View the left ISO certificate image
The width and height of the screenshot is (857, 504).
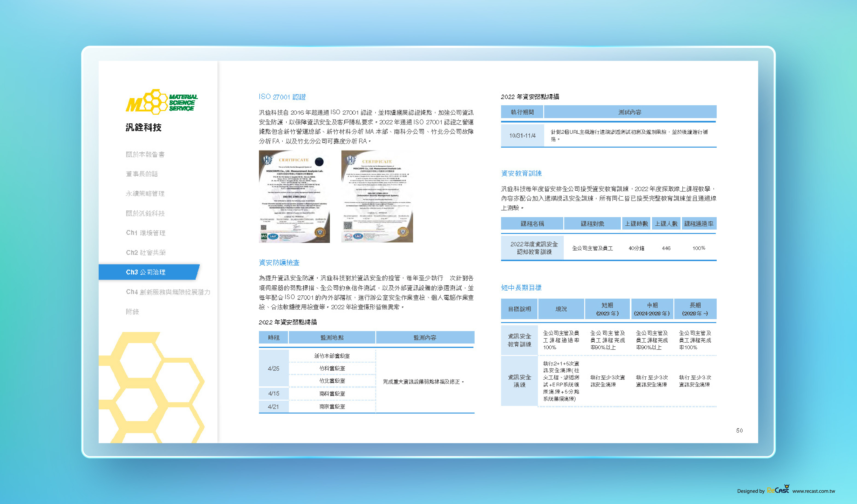pos(294,196)
